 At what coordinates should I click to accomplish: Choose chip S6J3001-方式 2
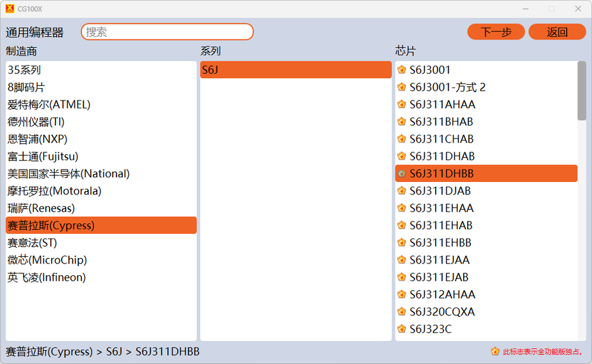pyautogui.click(x=447, y=87)
